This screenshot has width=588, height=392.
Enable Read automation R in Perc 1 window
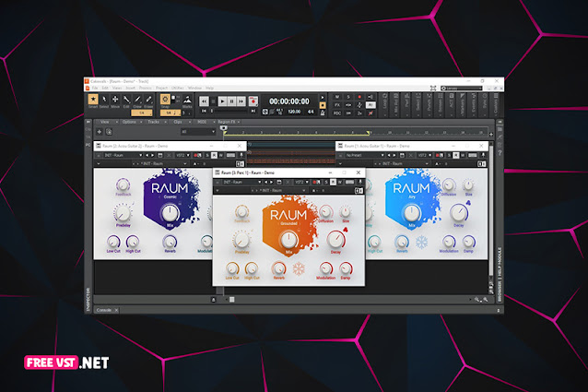pyautogui.click(x=333, y=182)
